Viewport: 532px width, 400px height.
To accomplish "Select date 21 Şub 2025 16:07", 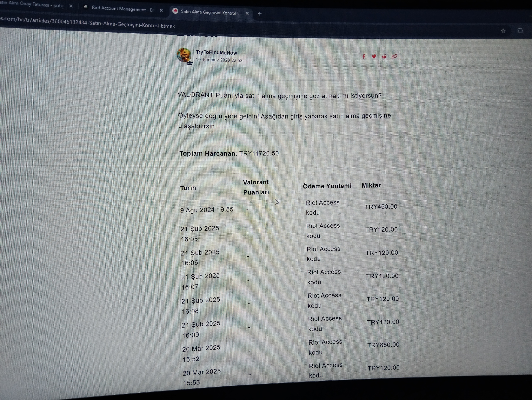I will tap(200, 281).
